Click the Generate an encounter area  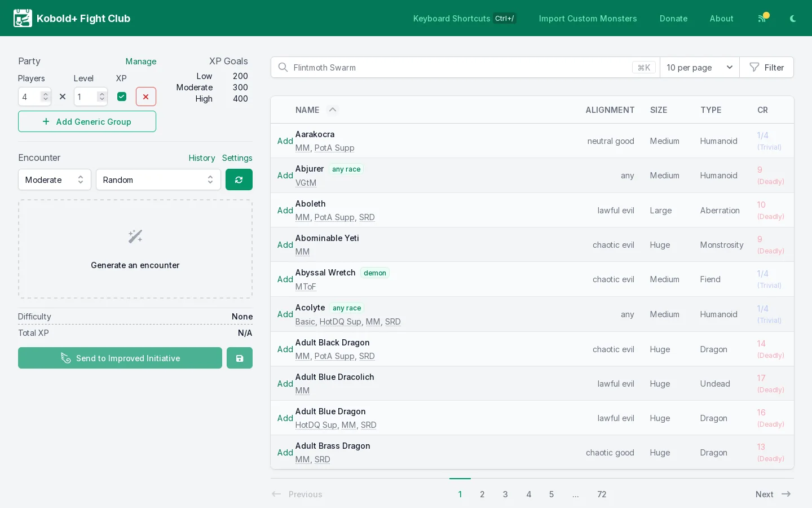(135, 249)
